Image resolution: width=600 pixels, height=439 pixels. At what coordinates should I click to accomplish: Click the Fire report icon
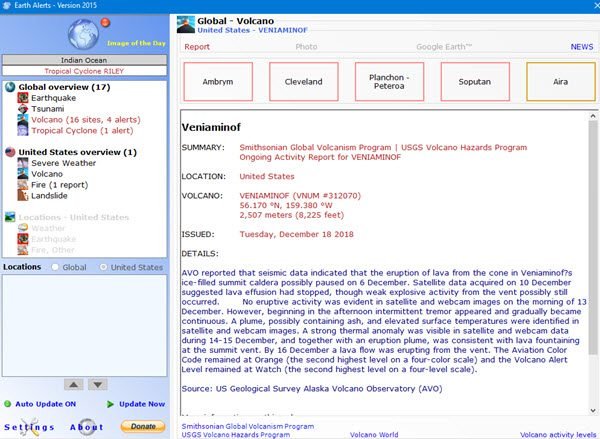[x=23, y=185]
